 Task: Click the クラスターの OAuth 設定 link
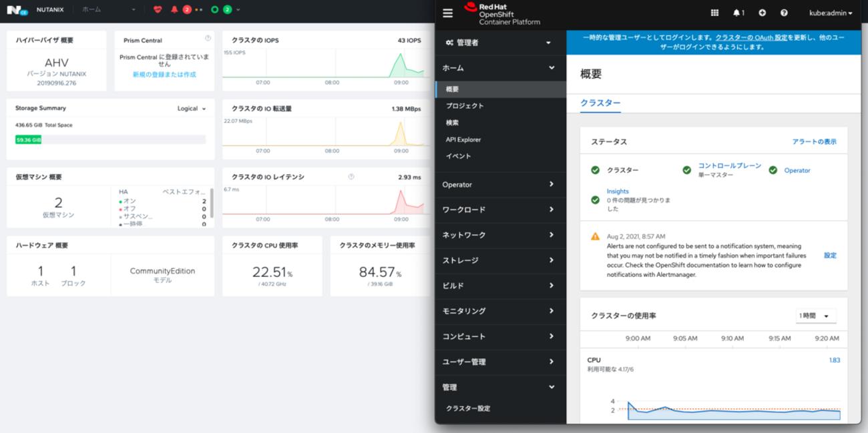752,39
